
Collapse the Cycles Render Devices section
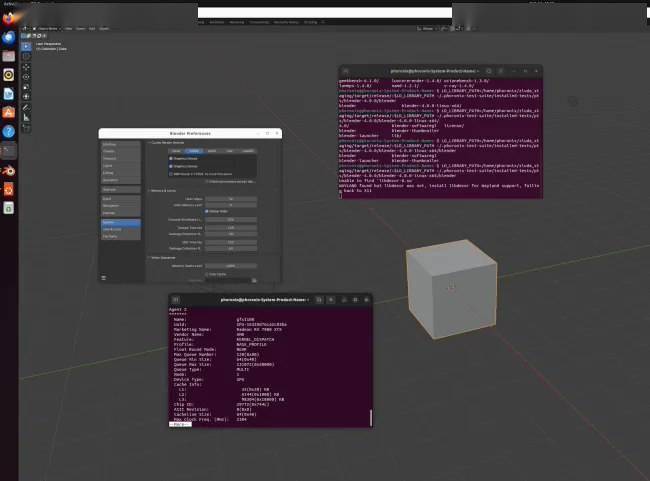point(167,143)
